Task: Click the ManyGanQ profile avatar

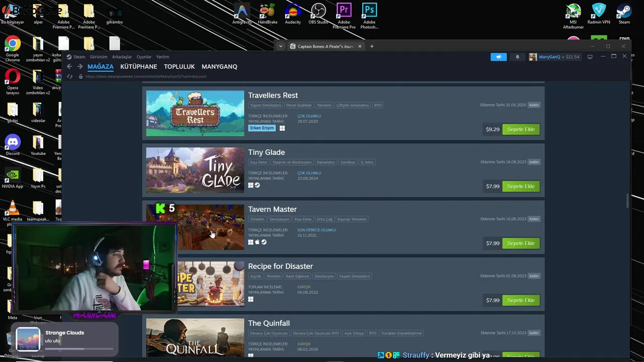Action: pos(532,57)
